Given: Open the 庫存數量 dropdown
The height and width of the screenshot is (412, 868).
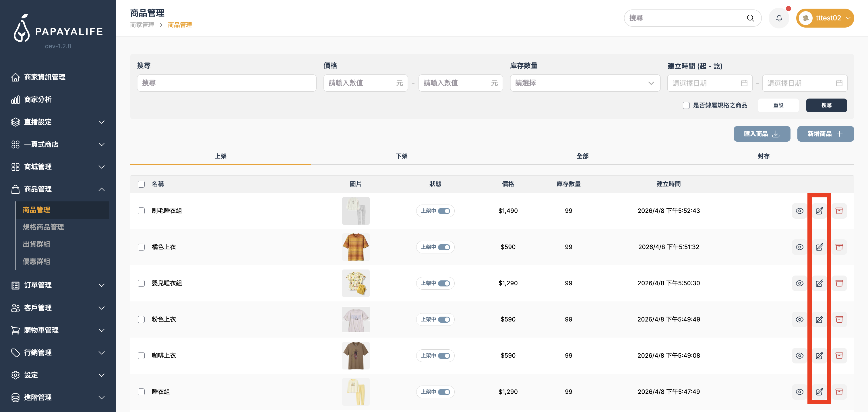Looking at the screenshot, I should click(x=585, y=83).
